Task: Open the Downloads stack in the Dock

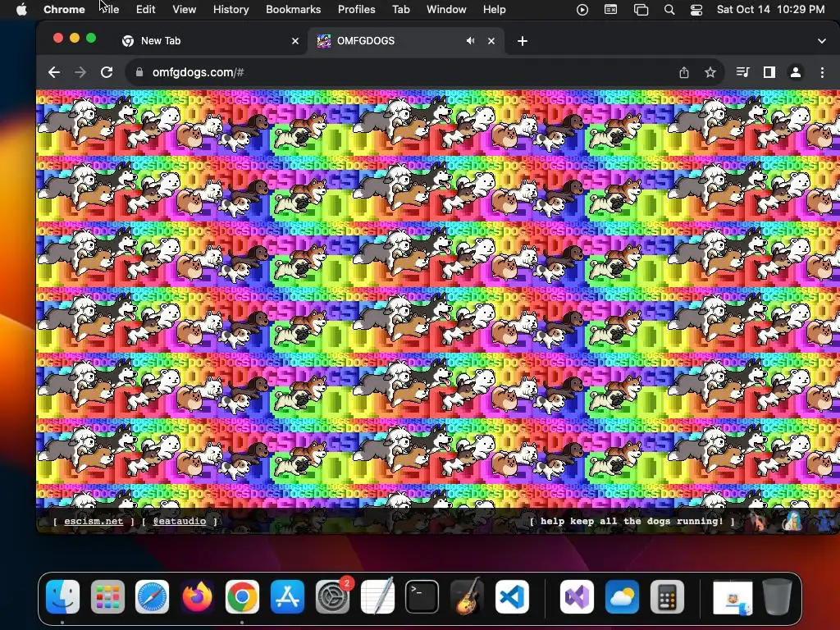Action: point(733,598)
